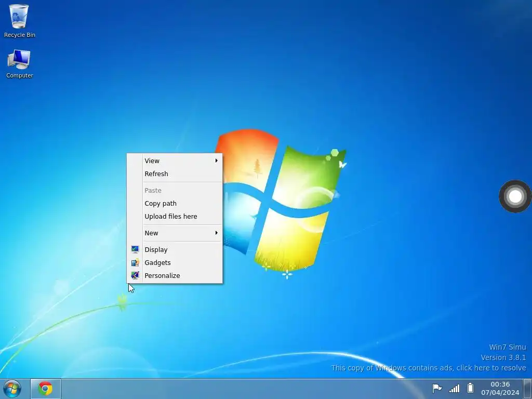Launch Chrome from the taskbar
The width and height of the screenshot is (532, 399).
46,389
